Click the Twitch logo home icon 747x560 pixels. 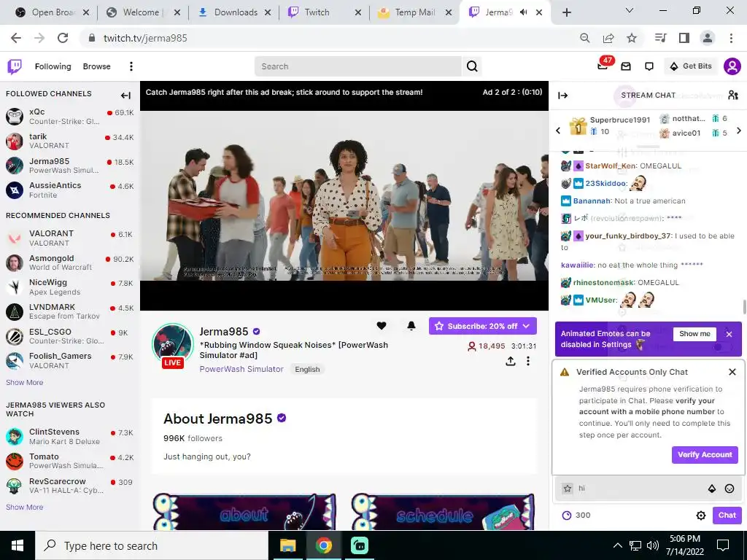click(15, 66)
